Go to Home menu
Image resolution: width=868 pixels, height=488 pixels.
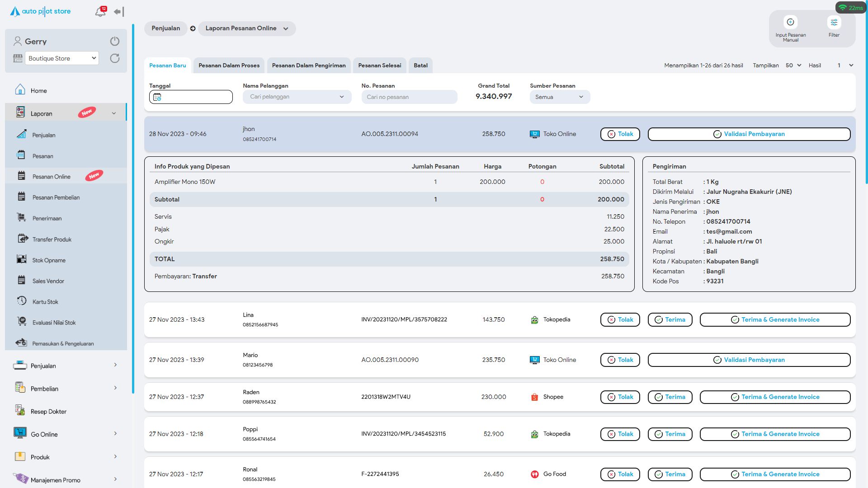pyautogui.click(x=38, y=91)
